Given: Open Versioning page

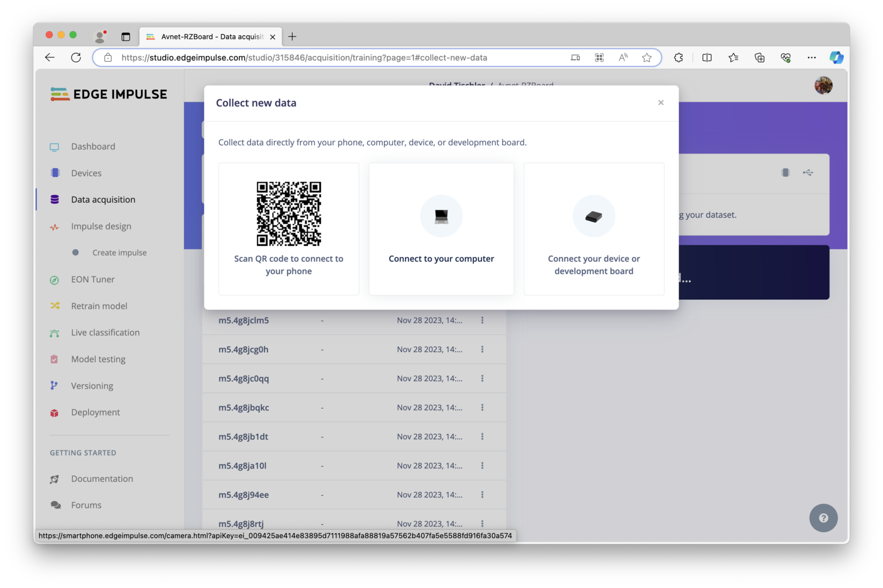Looking at the screenshot, I should (92, 386).
